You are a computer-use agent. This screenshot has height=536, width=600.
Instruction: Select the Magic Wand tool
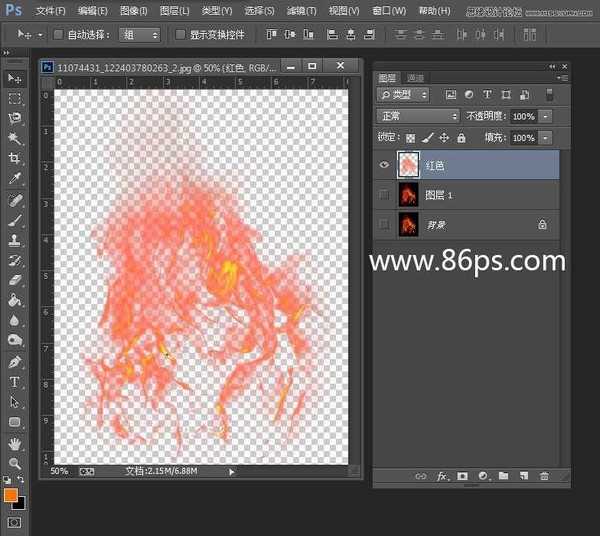click(15, 138)
